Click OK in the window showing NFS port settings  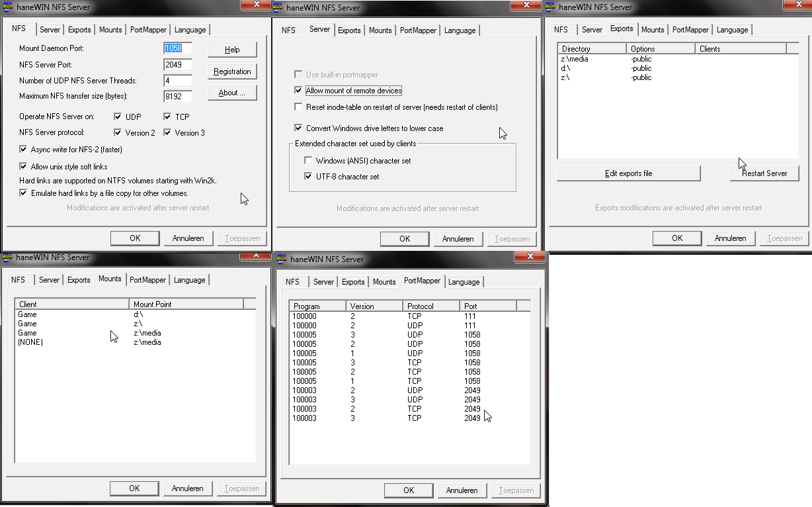click(x=135, y=238)
